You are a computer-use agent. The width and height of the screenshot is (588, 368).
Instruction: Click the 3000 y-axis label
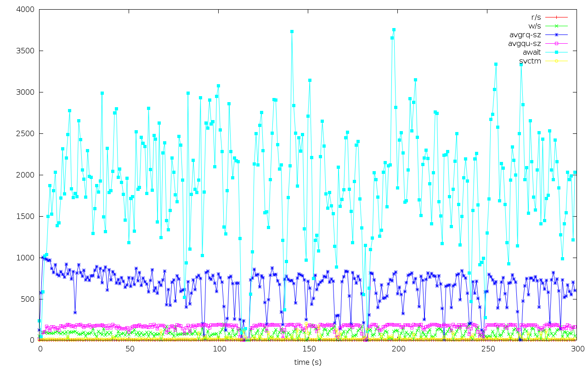[x=26, y=92]
